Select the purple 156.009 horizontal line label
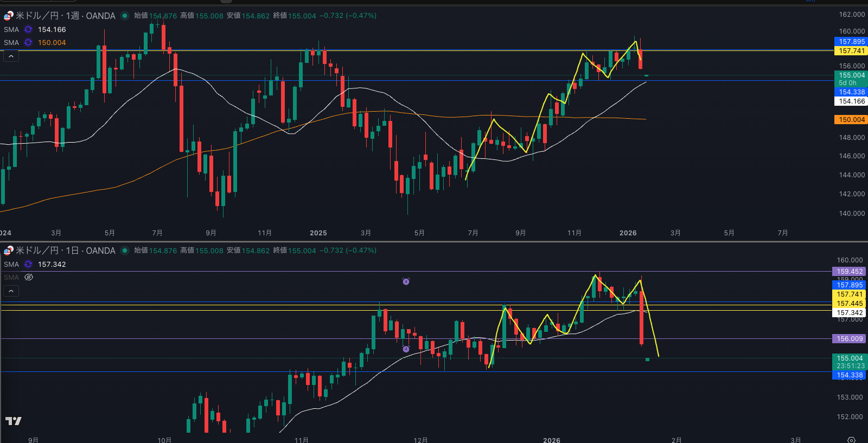 click(x=849, y=339)
